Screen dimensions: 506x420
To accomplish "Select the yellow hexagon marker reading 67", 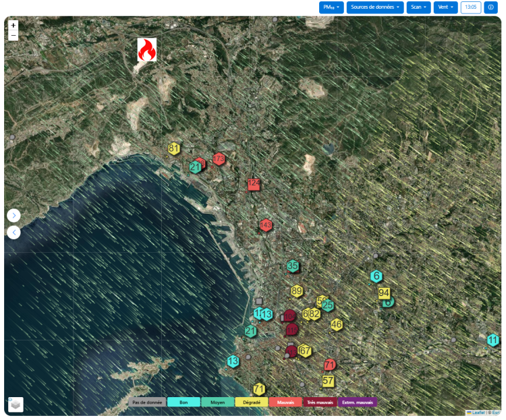I will click(x=305, y=351).
